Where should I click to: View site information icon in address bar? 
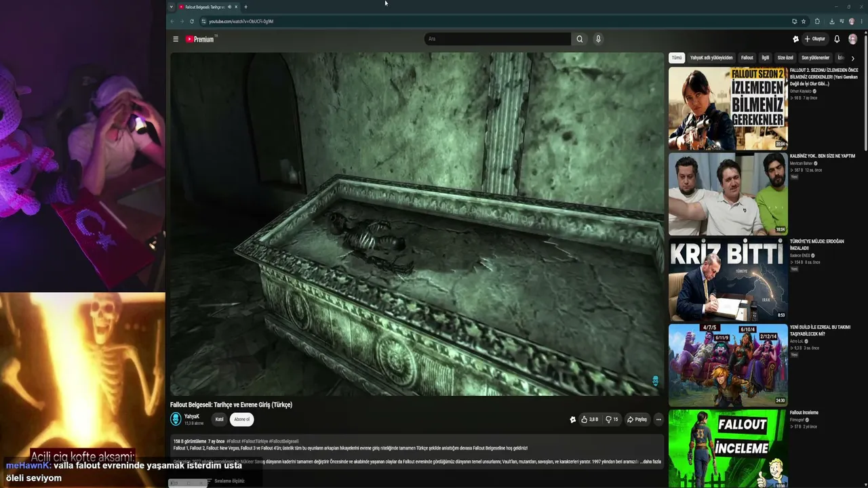click(203, 22)
